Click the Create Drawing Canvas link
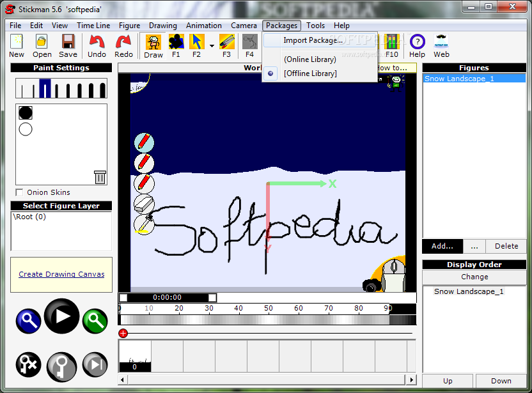This screenshot has width=532, height=393. pyautogui.click(x=61, y=274)
